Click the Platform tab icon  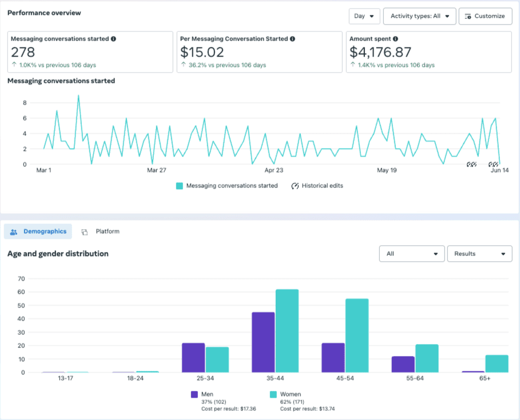[x=85, y=232]
